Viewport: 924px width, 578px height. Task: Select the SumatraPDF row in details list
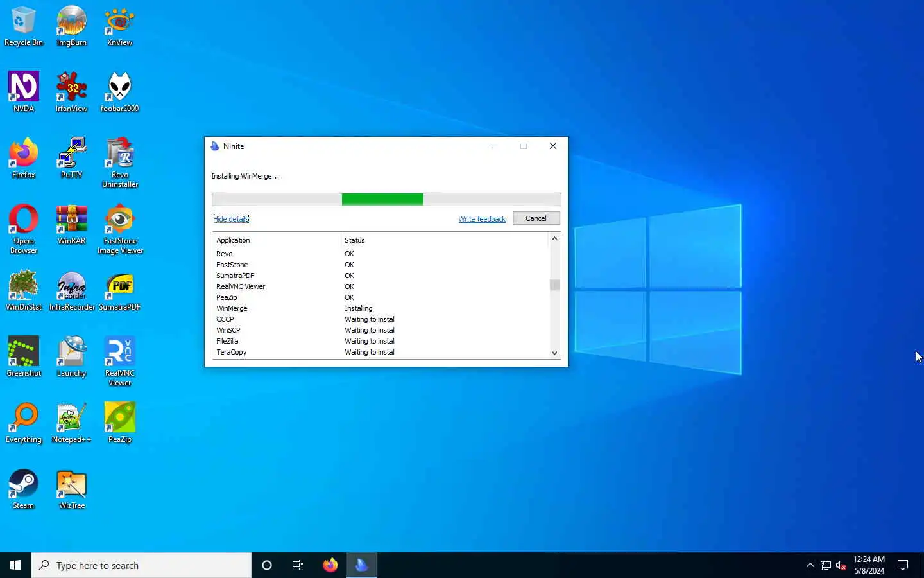pos(381,276)
